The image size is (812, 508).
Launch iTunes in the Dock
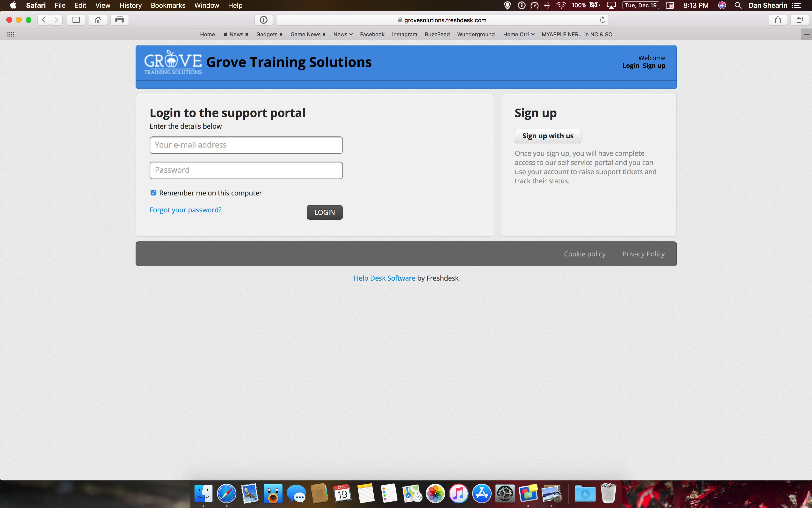pyautogui.click(x=458, y=494)
